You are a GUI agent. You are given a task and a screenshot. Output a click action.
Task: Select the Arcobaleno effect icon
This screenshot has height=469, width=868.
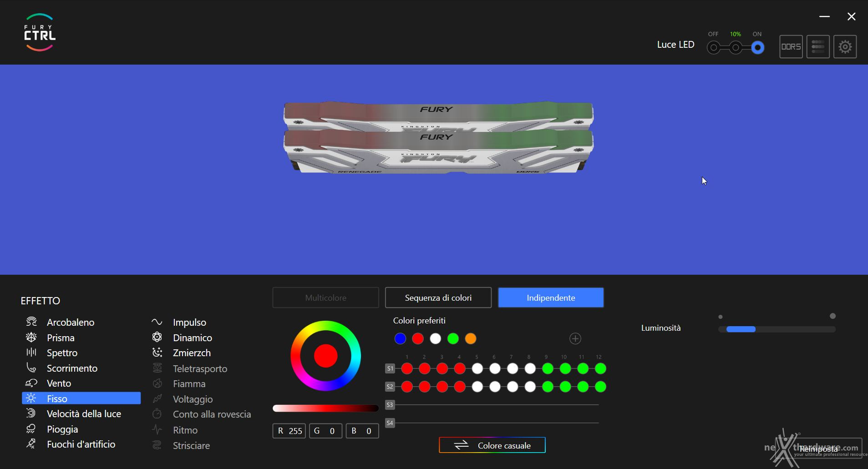coord(31,322)
